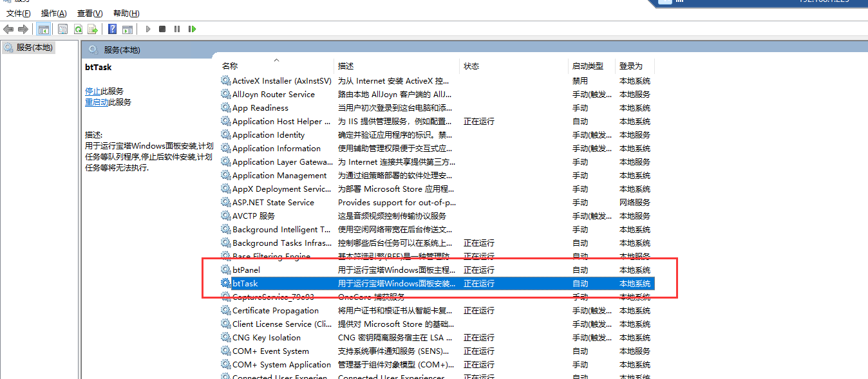Click 禁用 startup type of ActiveX Installer
868x379 pixels.
(x=580, y=81)
